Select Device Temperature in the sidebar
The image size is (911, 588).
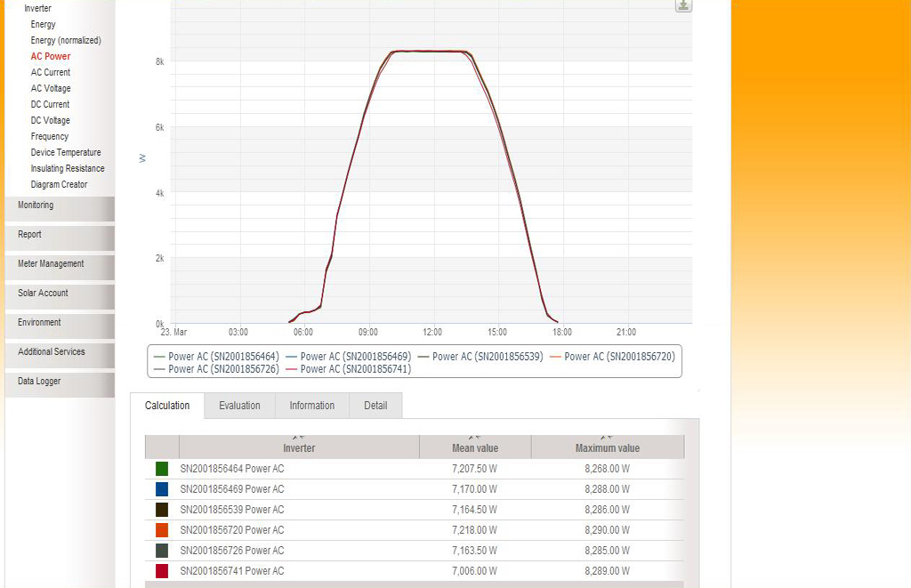66,153
